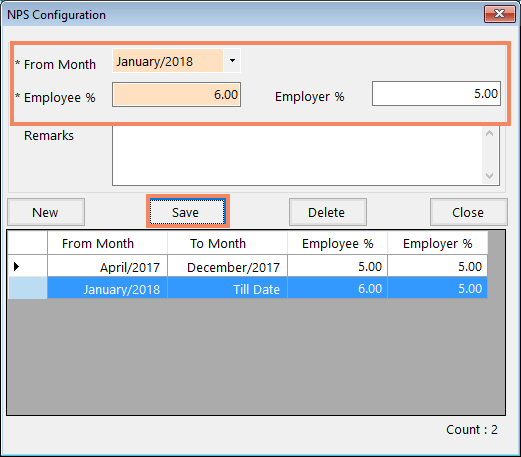The height and width of the screenshot is (457, 521).
Task: Close the NPS Configuration window with X
Action: click(x=500, y=14)
